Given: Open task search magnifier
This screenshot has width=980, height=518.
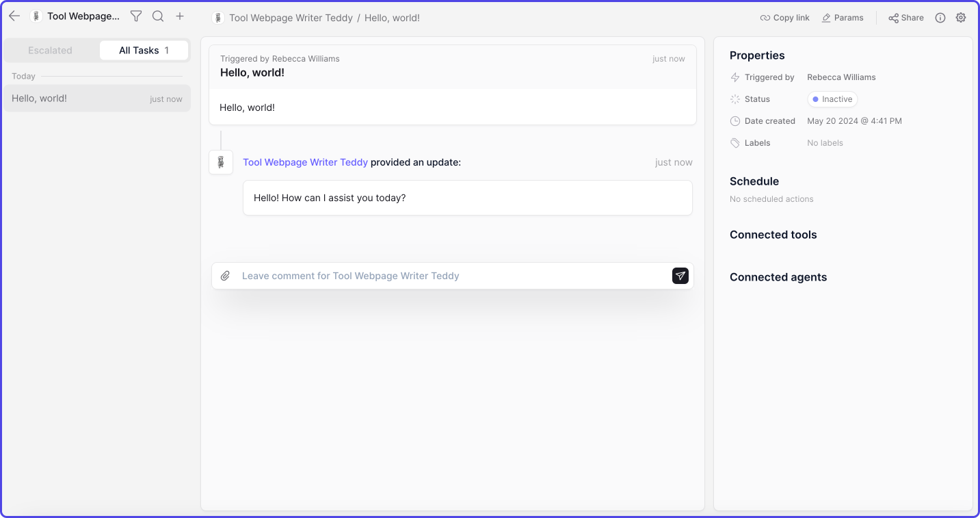Looking at the screenshot, I should [158, 16].
